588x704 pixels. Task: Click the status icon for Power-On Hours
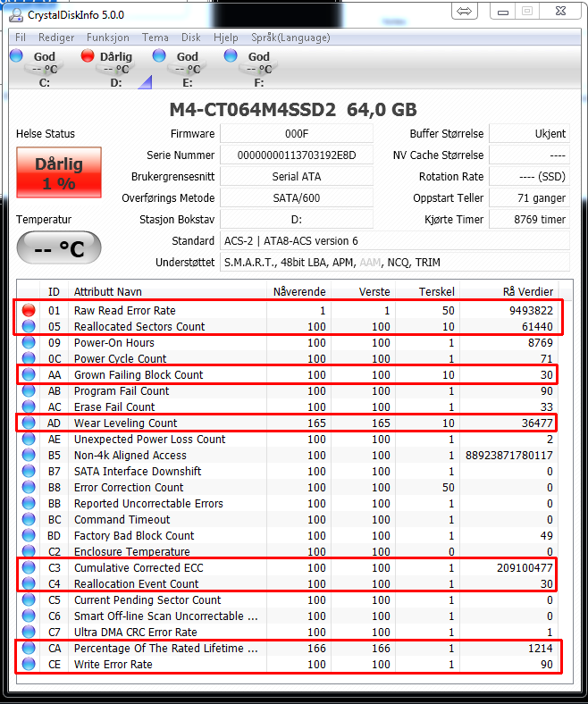coord(29,342)
